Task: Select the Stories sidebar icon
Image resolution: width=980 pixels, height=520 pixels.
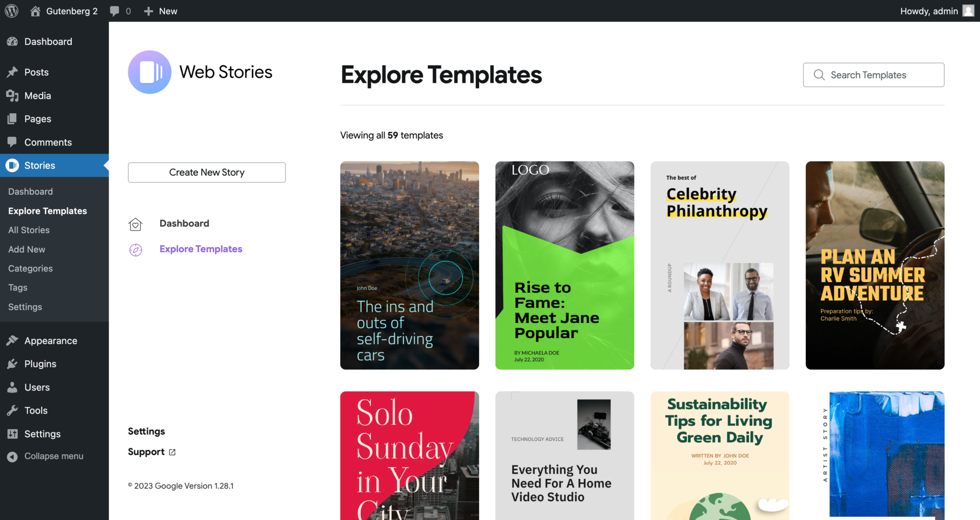Action: coord(12,165)
